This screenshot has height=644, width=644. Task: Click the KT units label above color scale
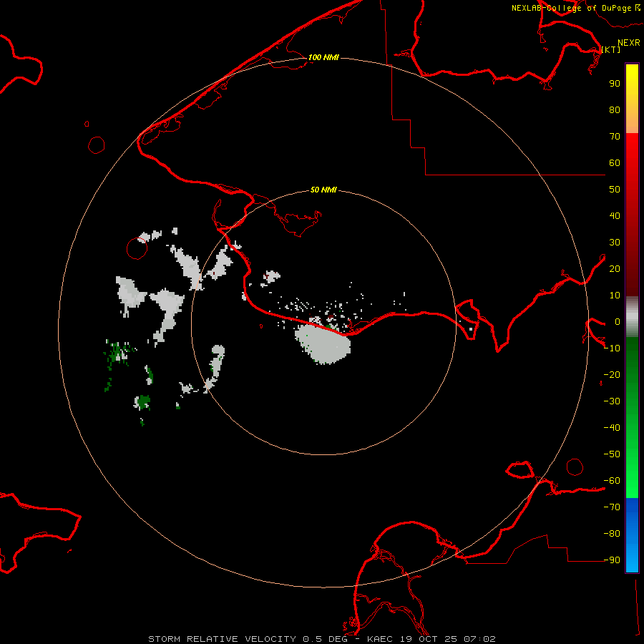[611, 49]
